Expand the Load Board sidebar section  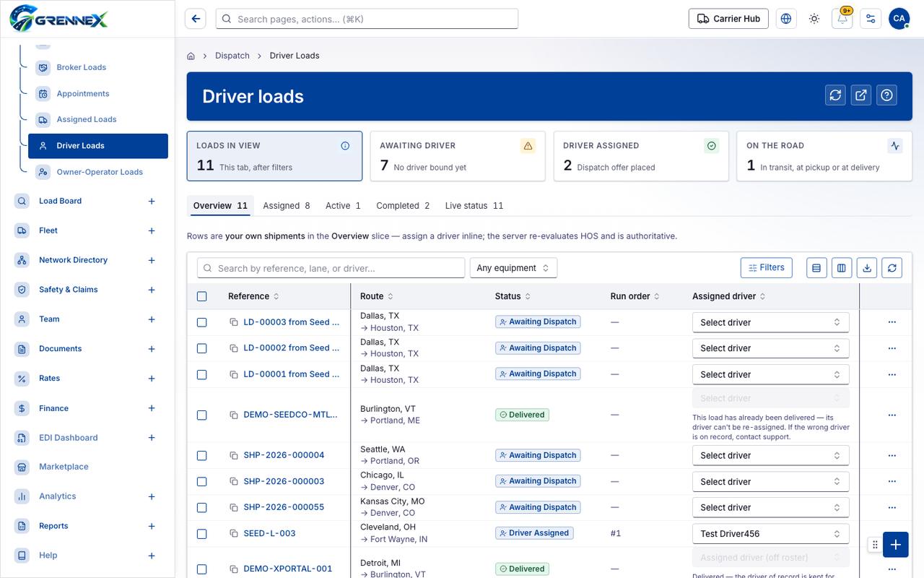click(152, 201)
